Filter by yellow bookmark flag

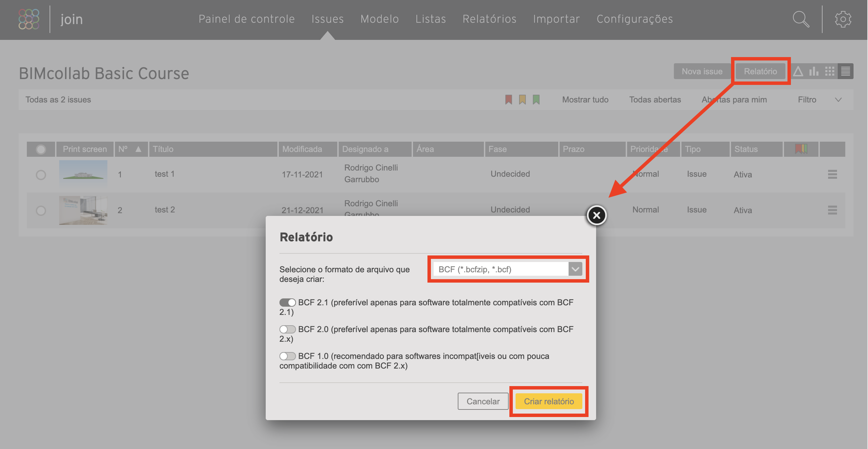point(522,100)
